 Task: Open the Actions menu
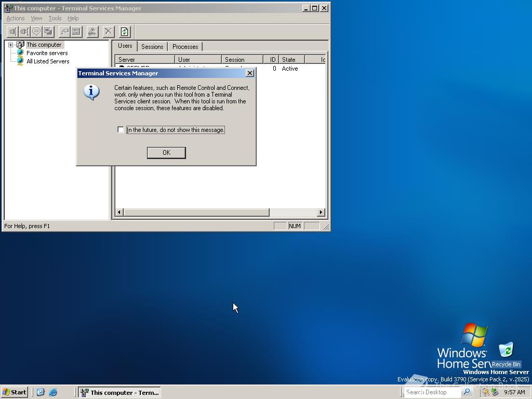coord(16,18)
